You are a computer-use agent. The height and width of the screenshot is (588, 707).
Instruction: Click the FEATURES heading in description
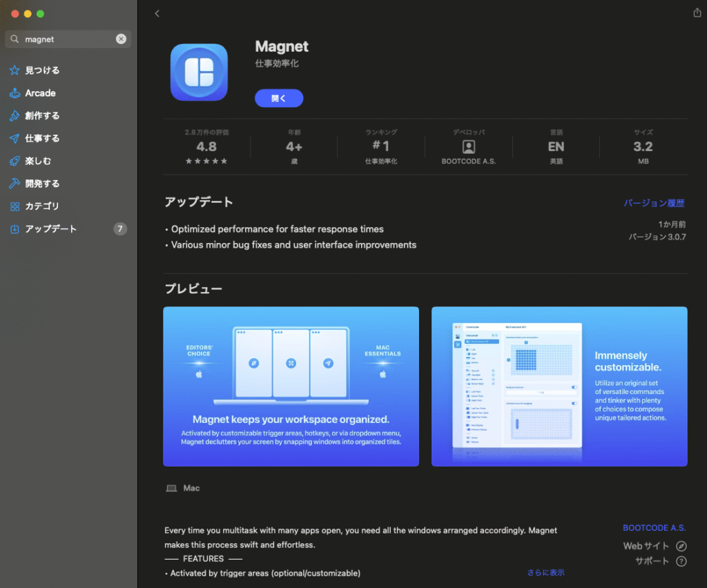pos(203,559)
